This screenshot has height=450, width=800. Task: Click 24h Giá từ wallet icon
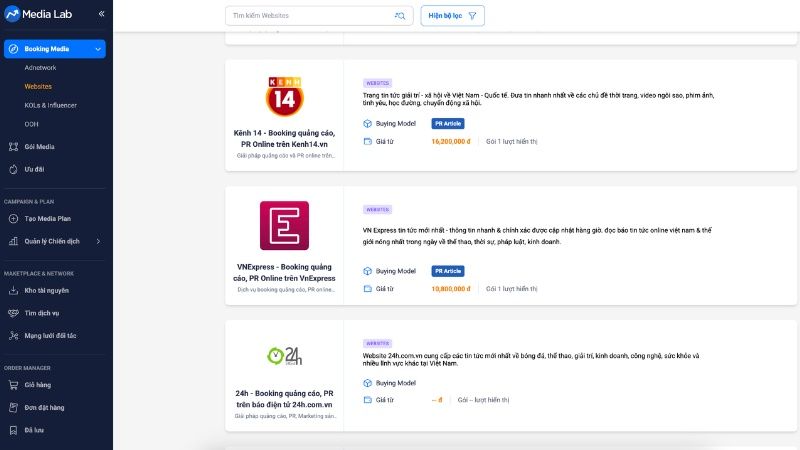pyautogui.click(x=367, y=400)
